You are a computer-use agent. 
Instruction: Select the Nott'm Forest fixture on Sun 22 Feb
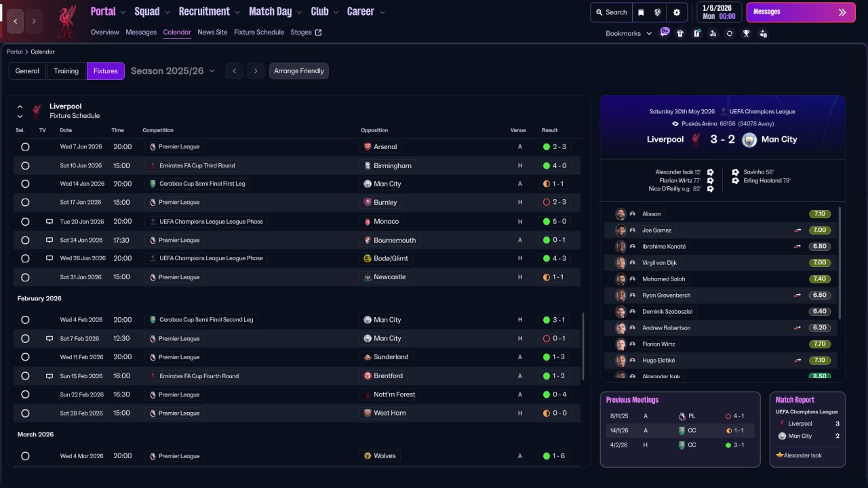25,394
